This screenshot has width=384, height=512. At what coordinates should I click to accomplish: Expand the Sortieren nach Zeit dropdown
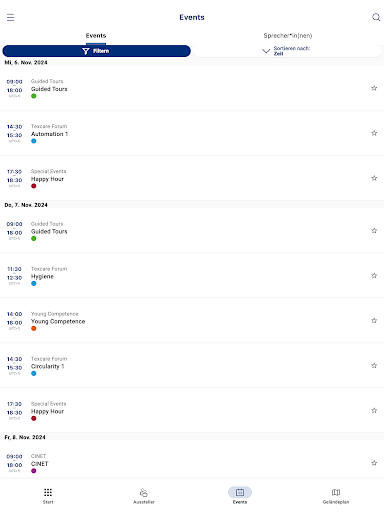click(287, 51)
